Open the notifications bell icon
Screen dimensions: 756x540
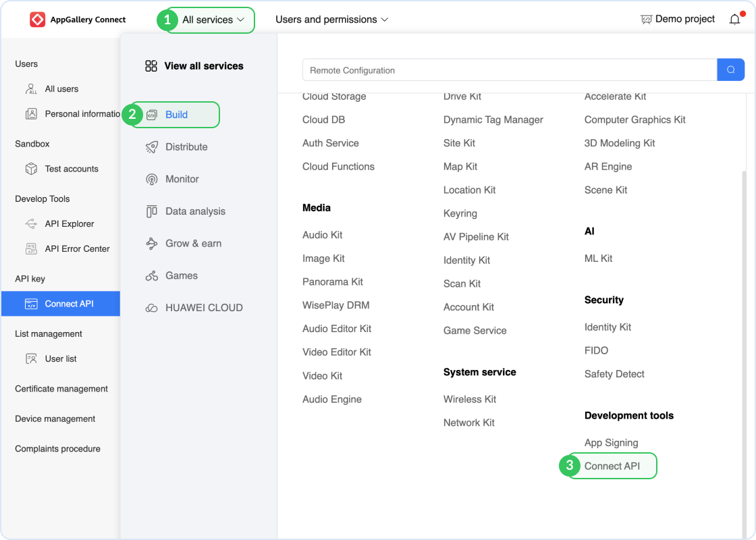point(734,20)
